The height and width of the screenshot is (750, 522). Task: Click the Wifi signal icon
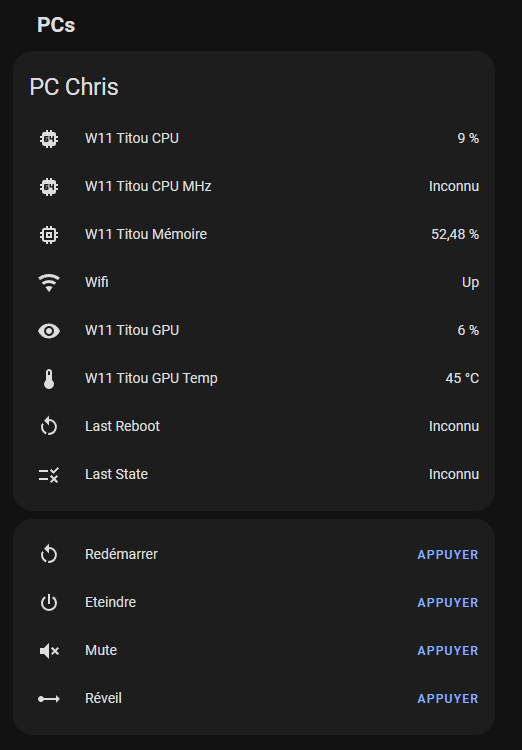click(49, 283)
